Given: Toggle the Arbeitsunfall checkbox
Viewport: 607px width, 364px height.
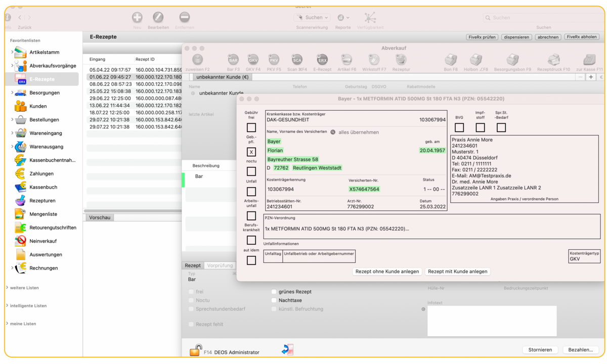Looking at the screenshot, I should coord(251,216).
